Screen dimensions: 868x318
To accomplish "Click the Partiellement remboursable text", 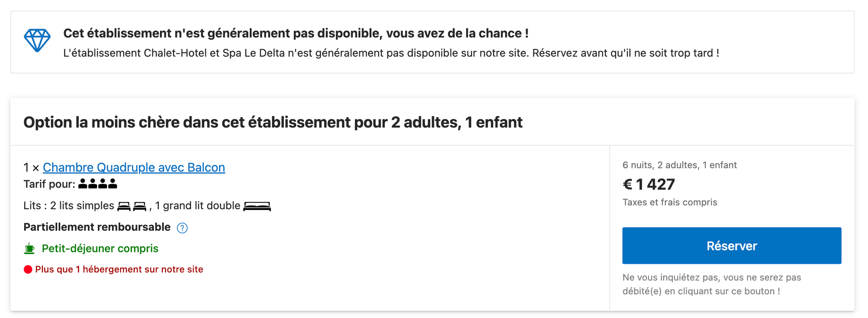I will [97, 227].
